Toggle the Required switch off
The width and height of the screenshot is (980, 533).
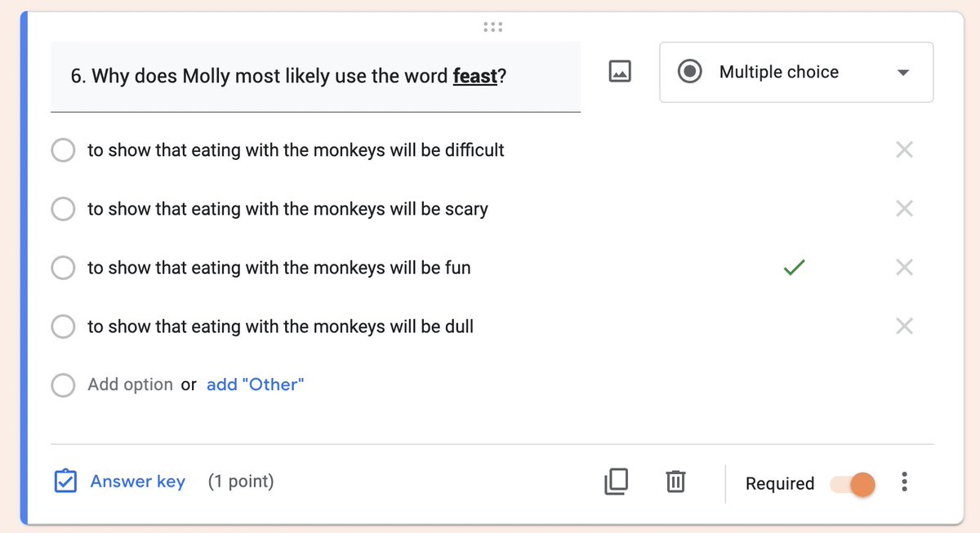pos(853,484)
